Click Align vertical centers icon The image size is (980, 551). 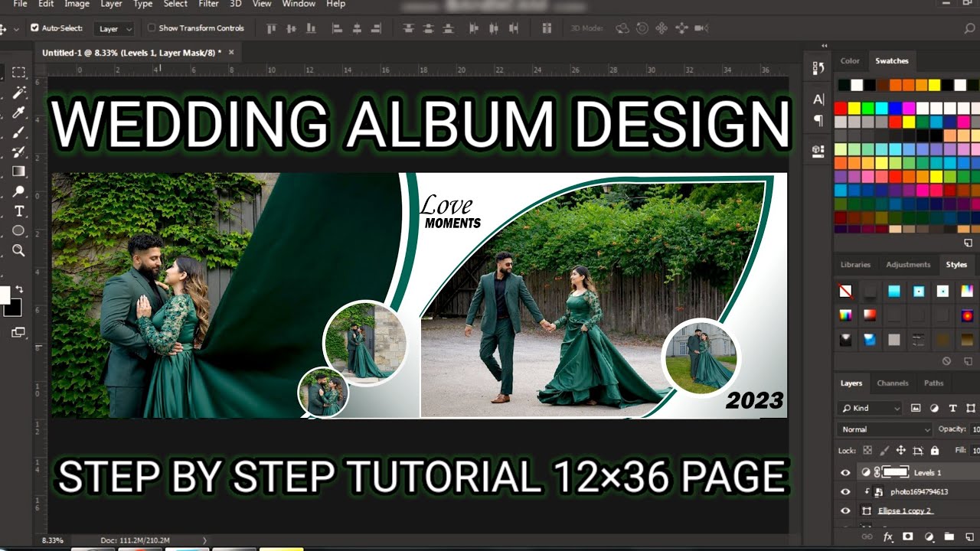(x=292, y=28)
